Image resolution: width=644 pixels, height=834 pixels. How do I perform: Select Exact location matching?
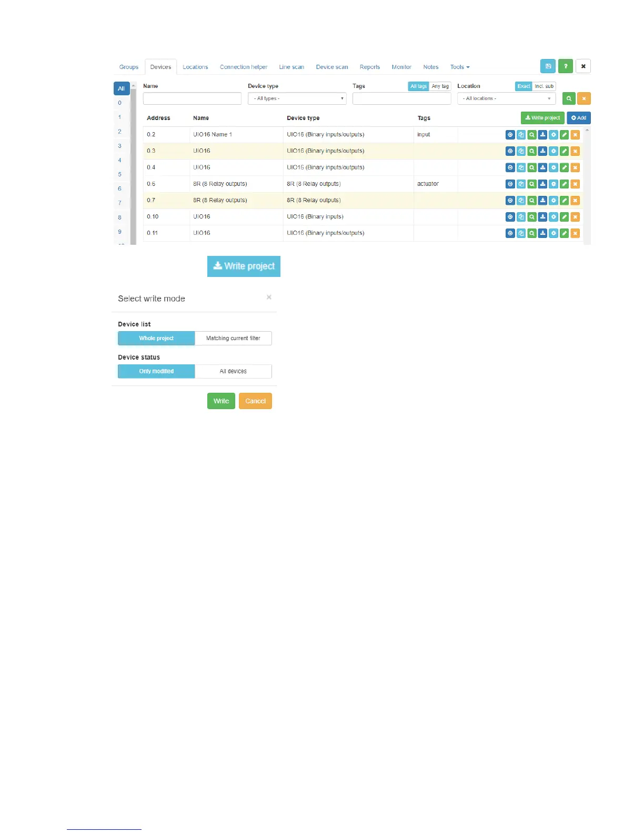tap(524, 86)
